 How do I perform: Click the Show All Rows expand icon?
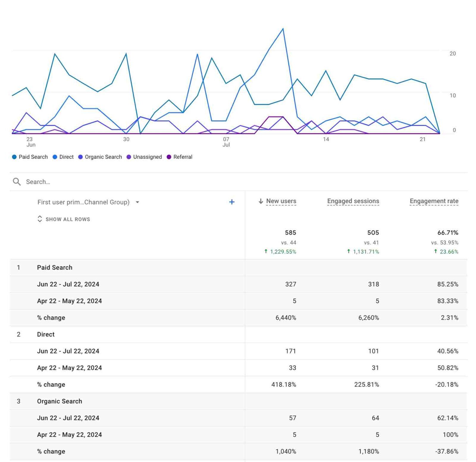tap(40, 219)
